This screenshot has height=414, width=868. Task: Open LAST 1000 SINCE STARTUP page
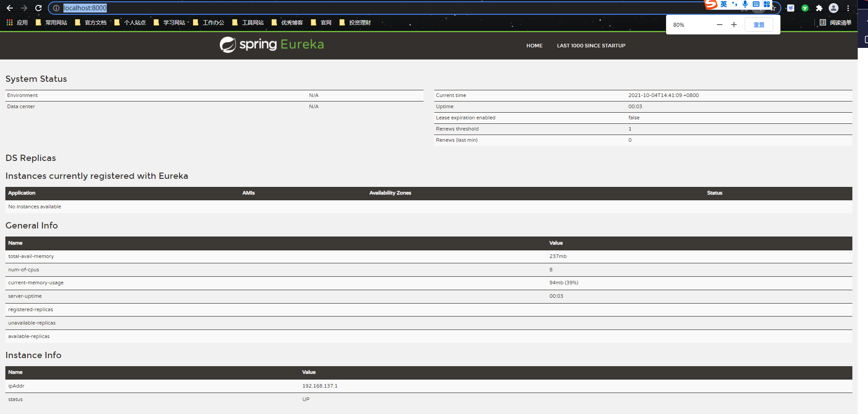click(x=591, y=46)
